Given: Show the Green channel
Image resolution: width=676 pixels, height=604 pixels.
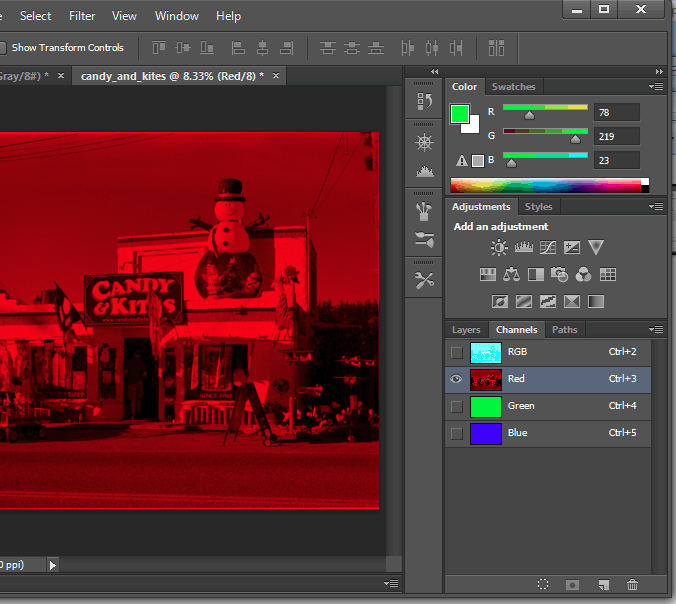Looking at the screenshot, I should 457,407.
